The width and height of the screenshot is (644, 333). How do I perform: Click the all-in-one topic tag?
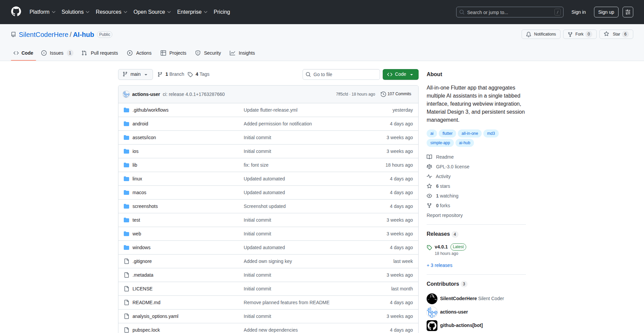(470, 133)
